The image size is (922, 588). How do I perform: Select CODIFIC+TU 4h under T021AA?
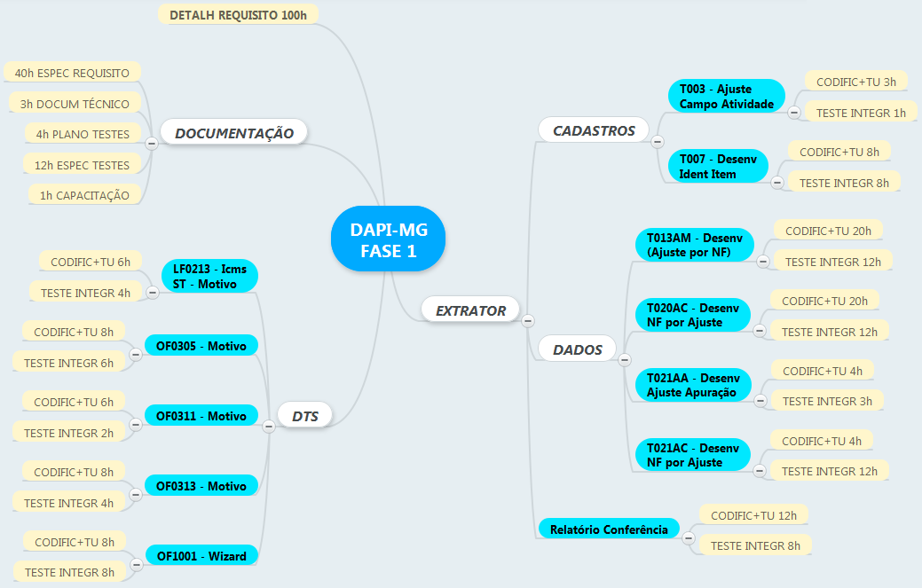click(822, 371)
